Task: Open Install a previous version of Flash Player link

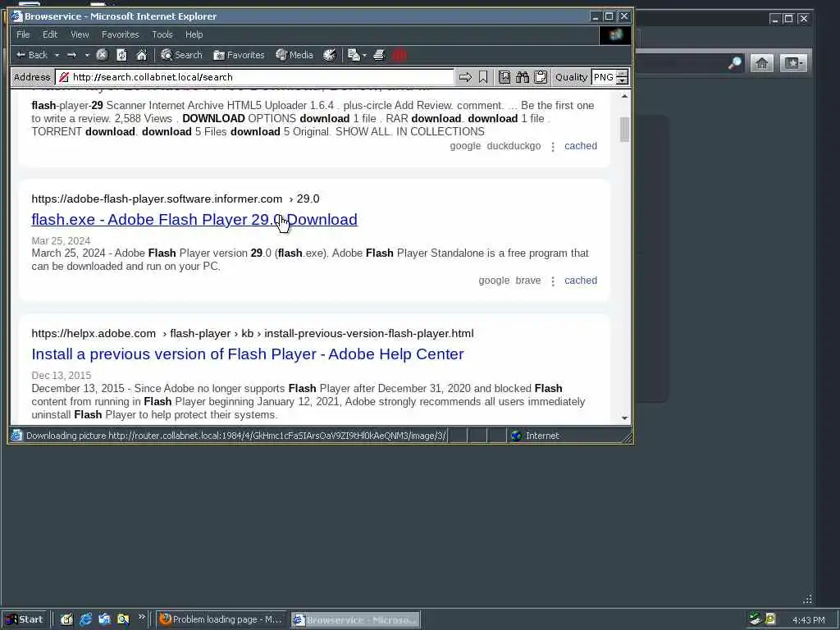Action: pos(248,354)
